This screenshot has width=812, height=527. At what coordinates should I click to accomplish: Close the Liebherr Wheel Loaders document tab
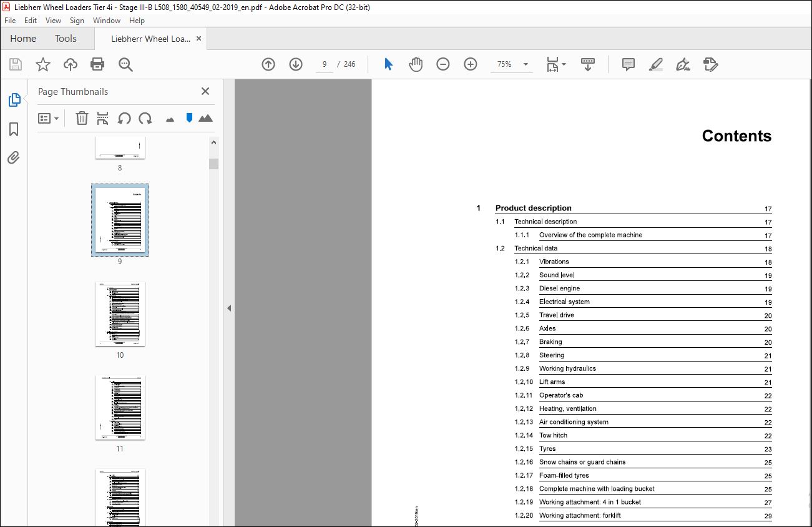pos(199,39)
